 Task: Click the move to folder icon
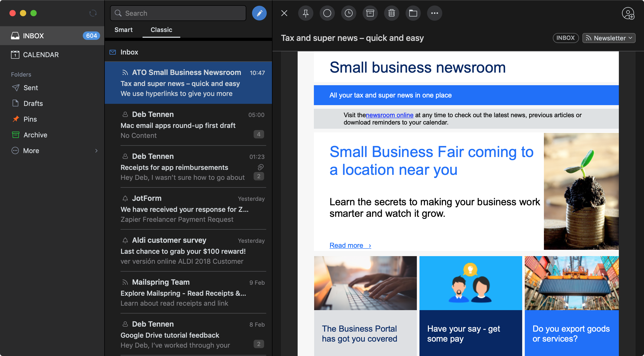(x=413, y=13)
